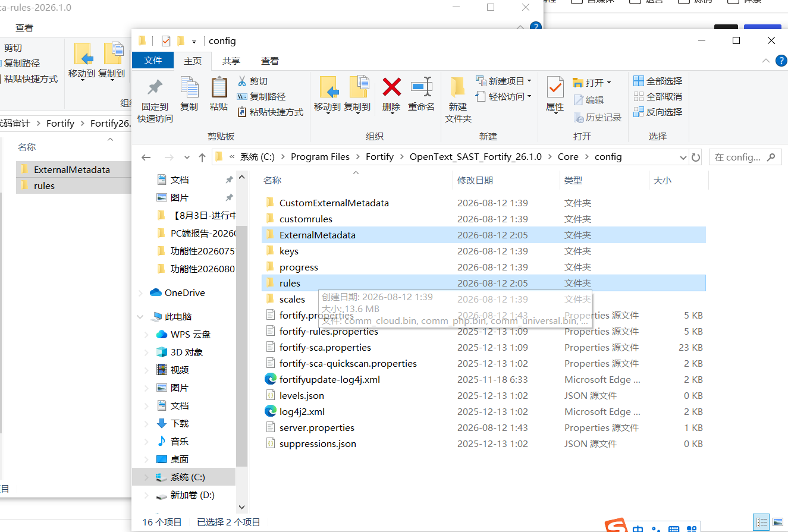
Task: Select the customrules folder
Action: click(484, 219)
